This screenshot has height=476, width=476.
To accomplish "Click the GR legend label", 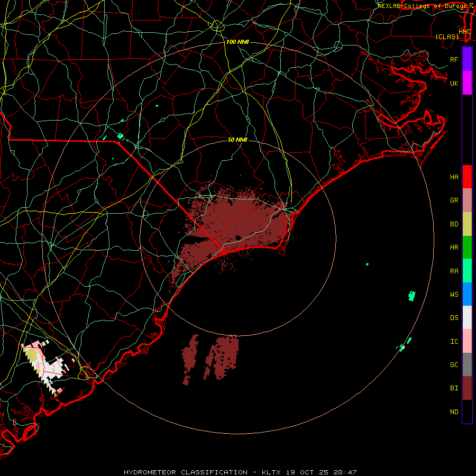I will pos(454,200).
